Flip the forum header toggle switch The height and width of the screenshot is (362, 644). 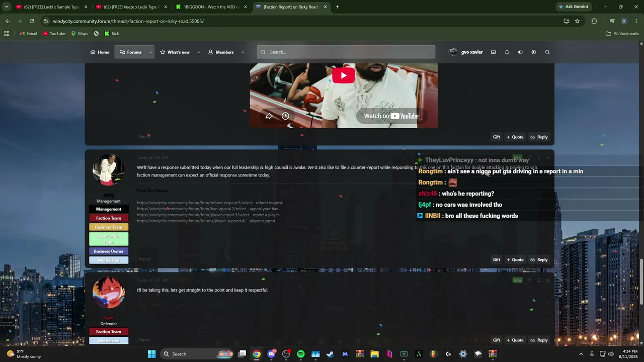[520, 52]
